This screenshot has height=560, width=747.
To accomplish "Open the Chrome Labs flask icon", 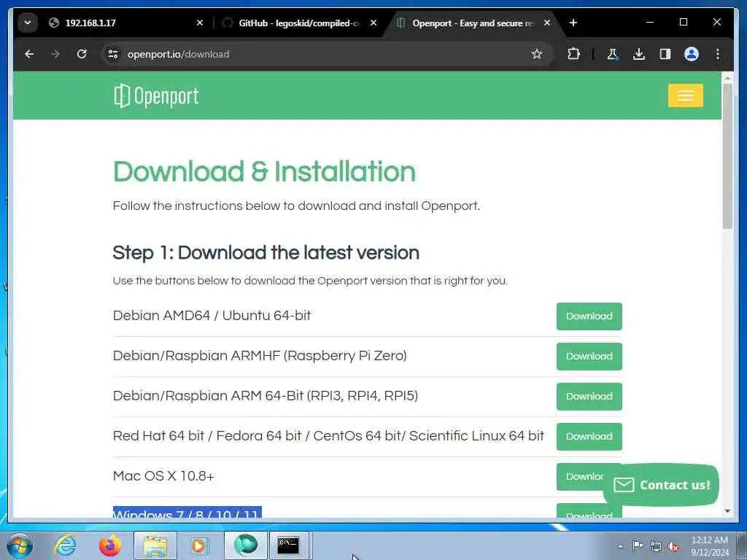I will click(x=613, y=54).
